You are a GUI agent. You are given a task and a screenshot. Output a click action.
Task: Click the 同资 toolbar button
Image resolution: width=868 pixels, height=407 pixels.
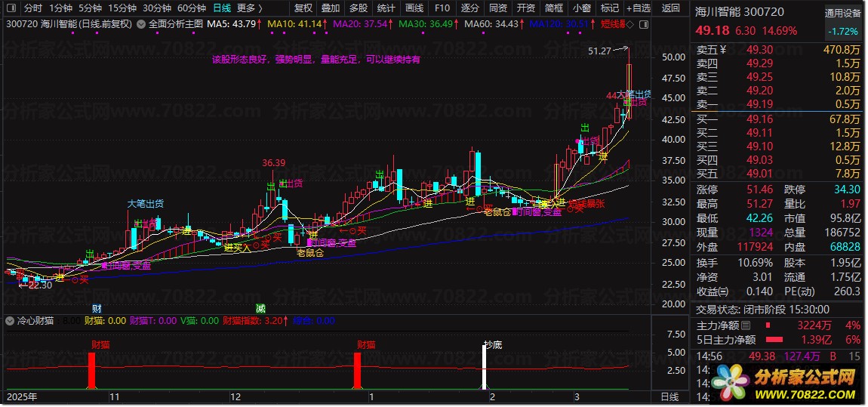tap(497, 8)
